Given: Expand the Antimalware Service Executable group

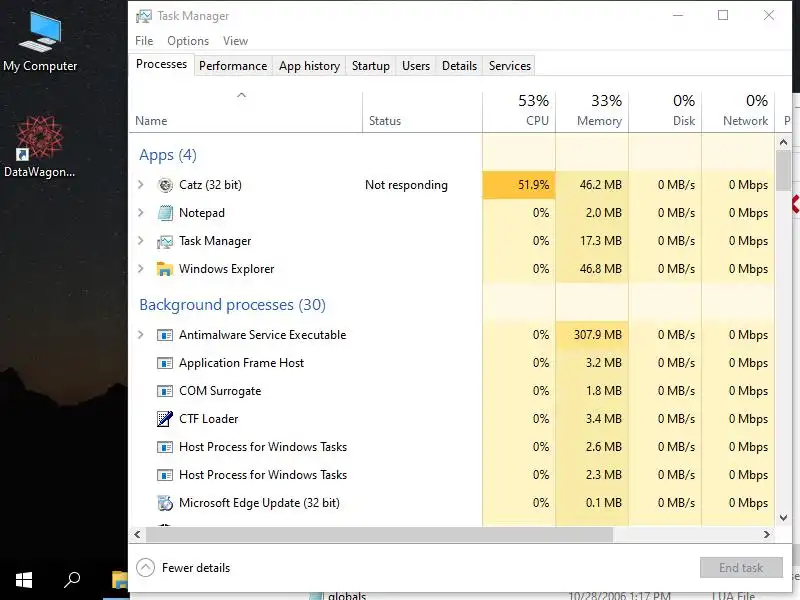Looking at the screenshot, I should (x=141, y=335).
